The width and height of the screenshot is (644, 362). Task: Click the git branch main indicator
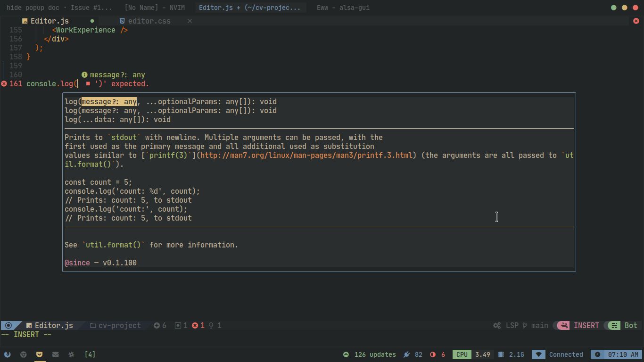(537, 325)
